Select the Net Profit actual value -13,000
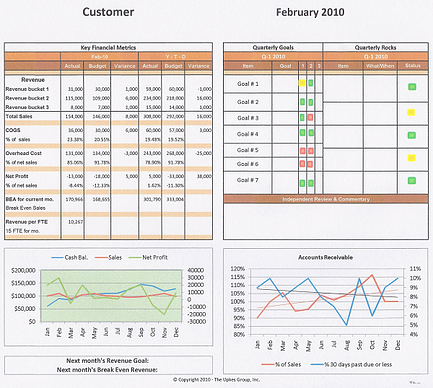This screenshot has height=388, width=433. [x=75, y=176]
